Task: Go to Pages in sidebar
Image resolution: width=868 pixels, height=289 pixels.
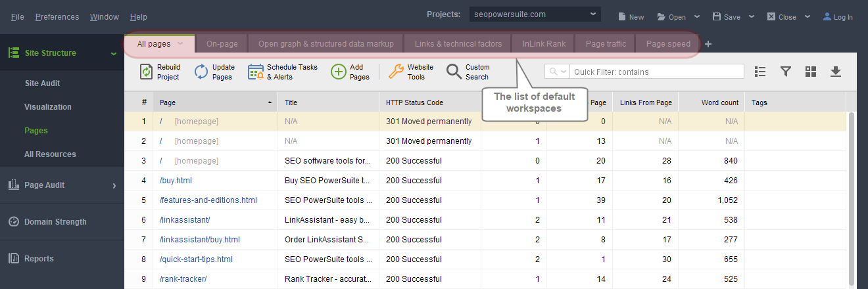Action: pos(36,131)
